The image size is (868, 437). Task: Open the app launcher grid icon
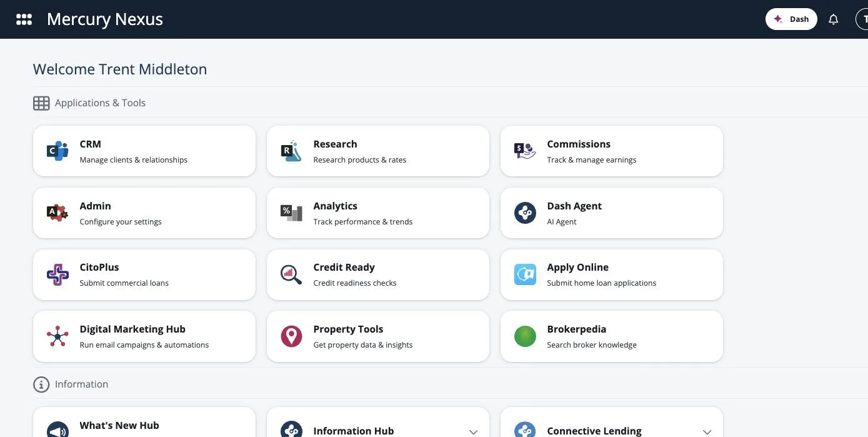coord(24,19)
